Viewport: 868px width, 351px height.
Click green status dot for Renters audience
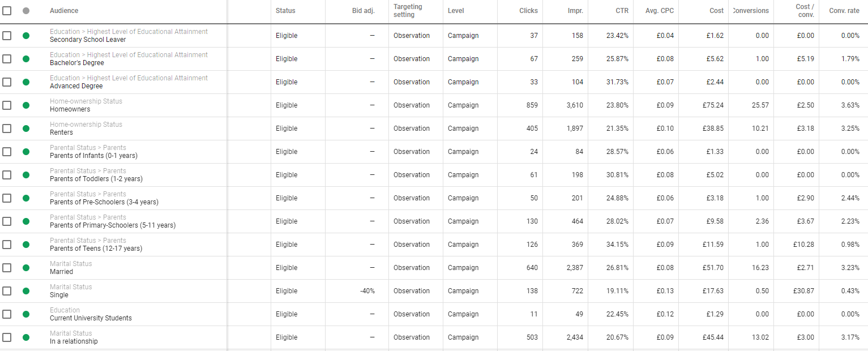click(x=26, y=129)
